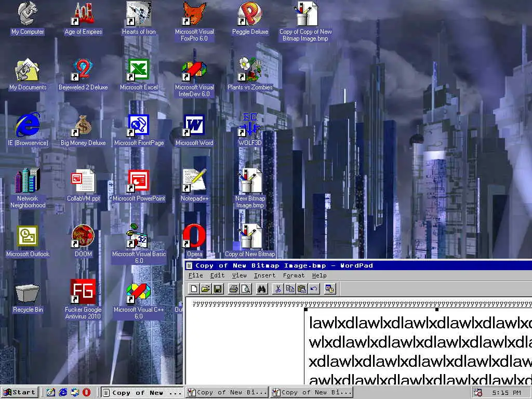Viewport: 532px width, 399px height.
Task: Select the Big Money Deluxe shortcut
Action: [x=83, y=129]
